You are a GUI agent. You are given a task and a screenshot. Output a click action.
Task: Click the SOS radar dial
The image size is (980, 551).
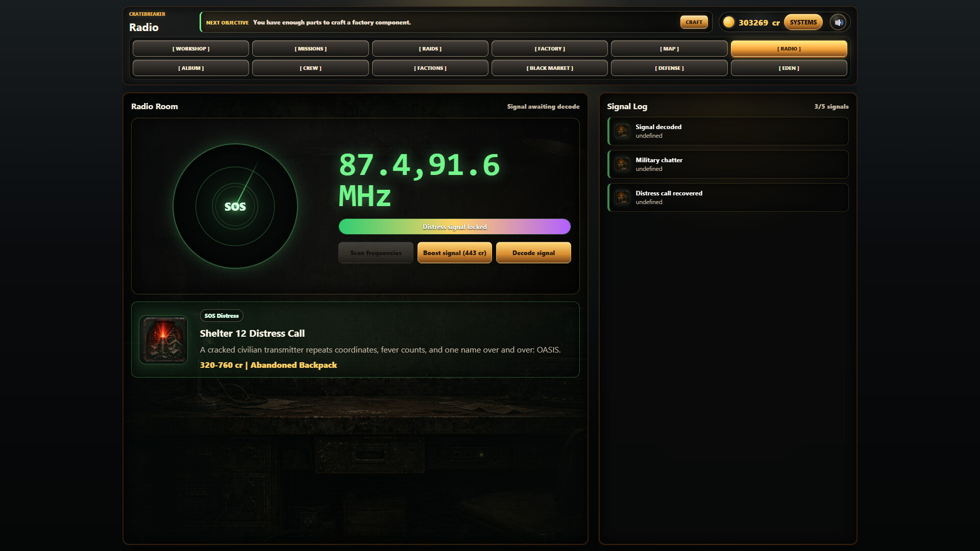(235, 206)
